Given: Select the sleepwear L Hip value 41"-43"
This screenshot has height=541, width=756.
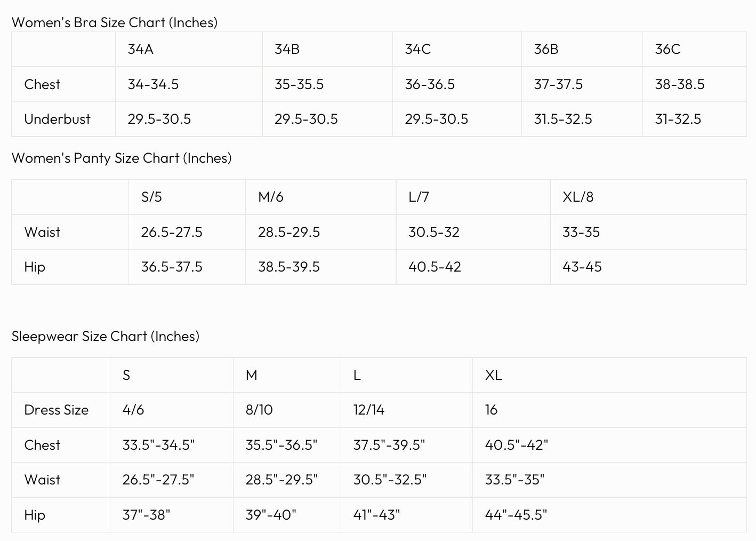Looking at the screenshot, I should (376, 515).
